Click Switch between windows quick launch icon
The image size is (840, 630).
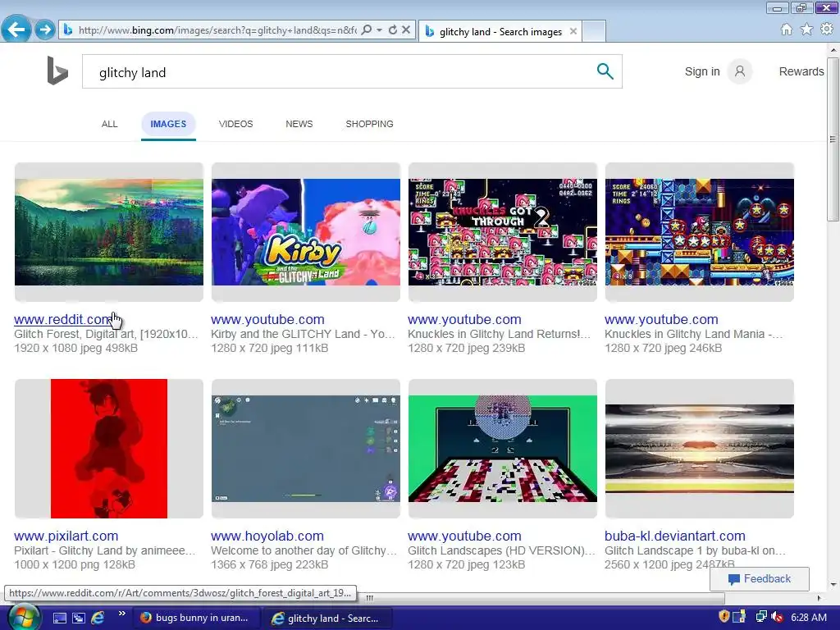point(79,618)
